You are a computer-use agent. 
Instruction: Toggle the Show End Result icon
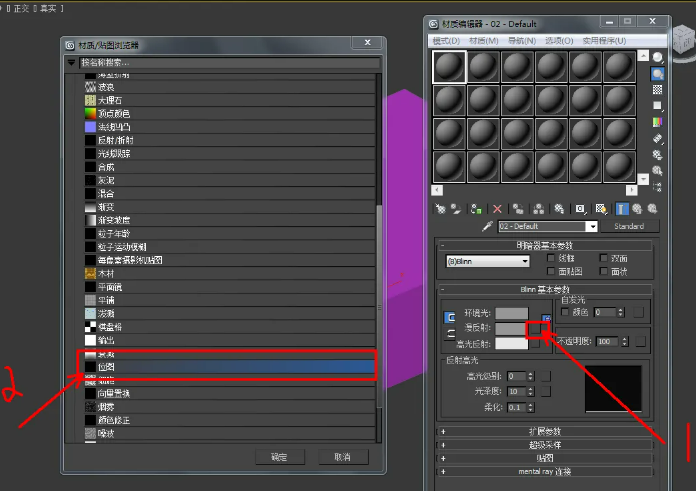pyautogui.click(x=622, y=209)
